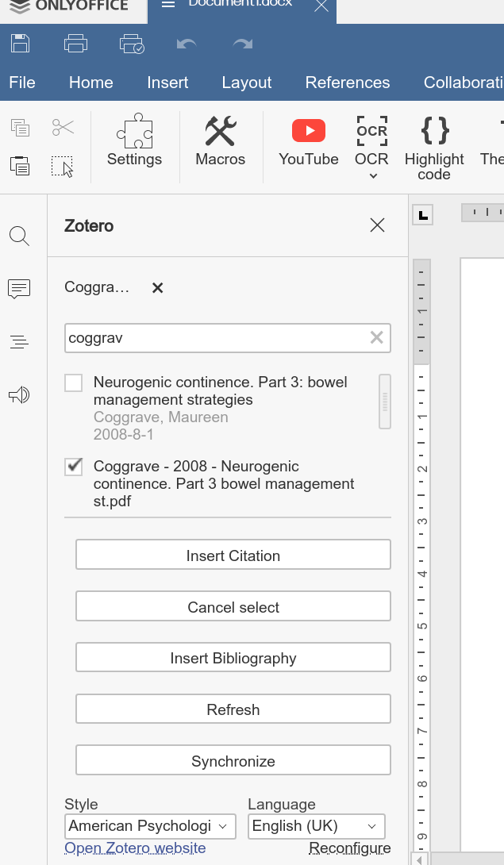This screenshot has height=865, width=504.
Task: Click the Undo arrow
Action: pos(187,43)
